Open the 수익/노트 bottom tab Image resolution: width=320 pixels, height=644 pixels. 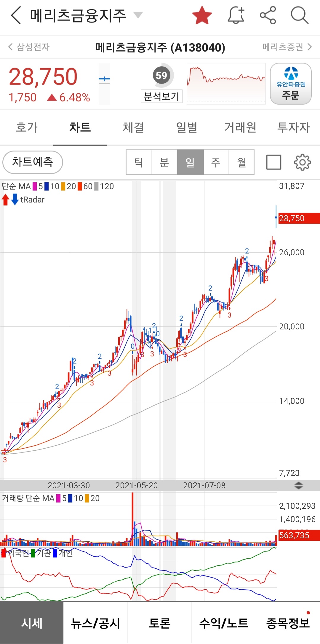(x=224, y=623)
